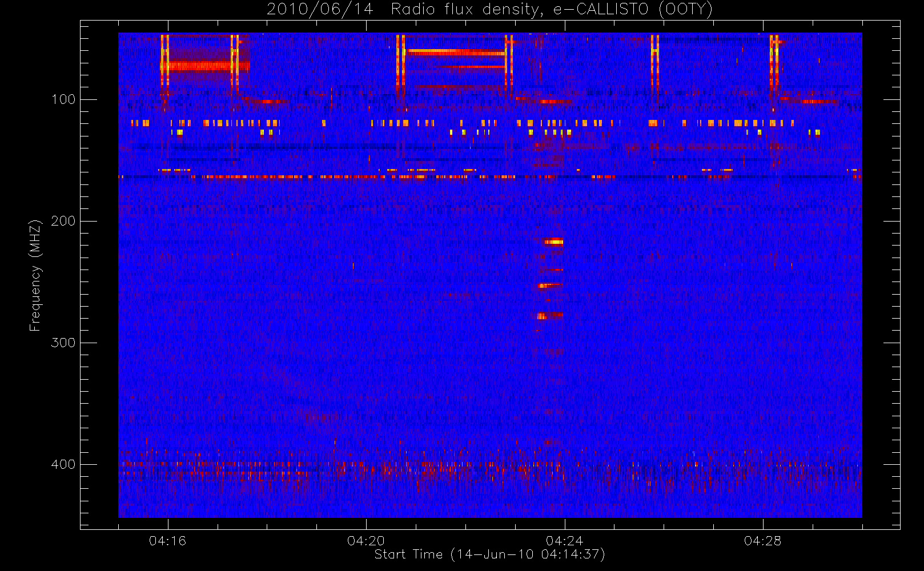Click the 300 frequency tick label

pos(63,343)
